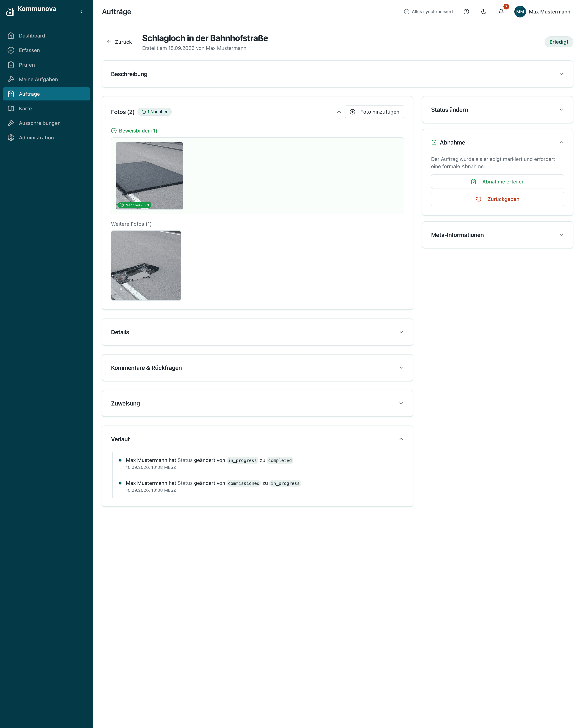Viewport: 582px width, 728px height.
Task: Open Ausschreibungen in the sidebar
Action: (47, 123)
